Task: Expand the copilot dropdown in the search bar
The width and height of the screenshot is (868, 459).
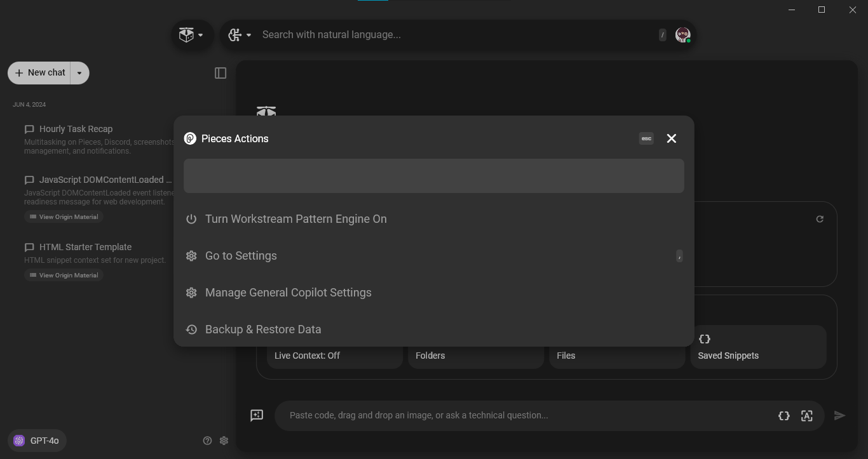Action: (248, 35)
